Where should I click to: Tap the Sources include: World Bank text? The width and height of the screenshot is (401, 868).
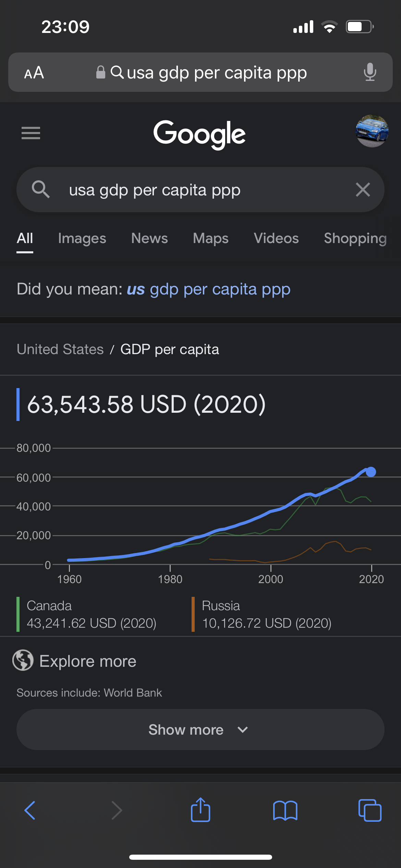(89, 693)
